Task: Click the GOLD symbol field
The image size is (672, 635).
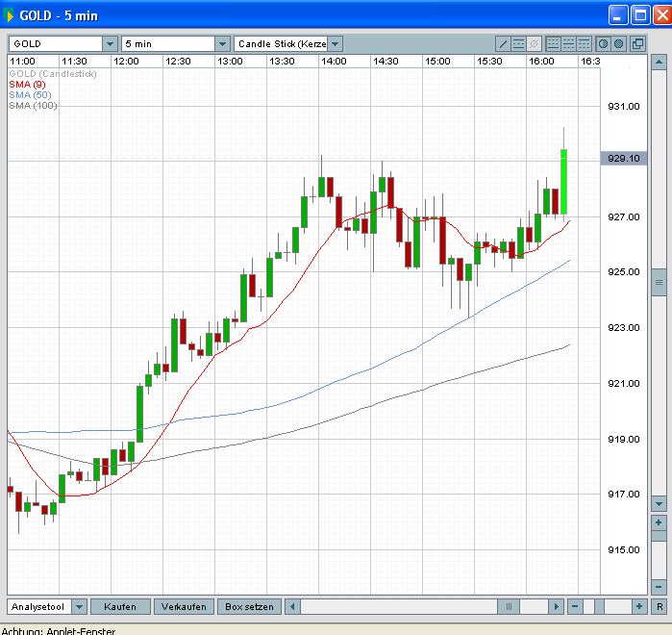Action: 56,43
